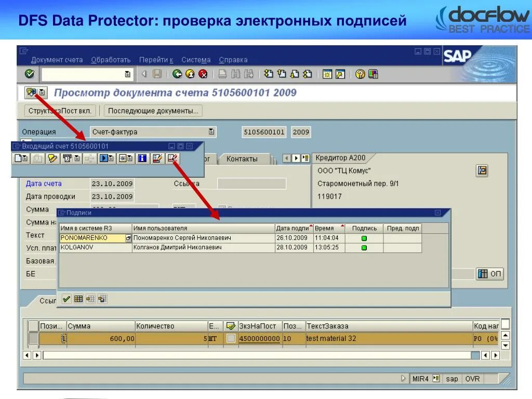Image resolution: width=532 pixels, height=399 pixels.
Task: Click the table layout icon in Подписи
Action: click(78, 299)
